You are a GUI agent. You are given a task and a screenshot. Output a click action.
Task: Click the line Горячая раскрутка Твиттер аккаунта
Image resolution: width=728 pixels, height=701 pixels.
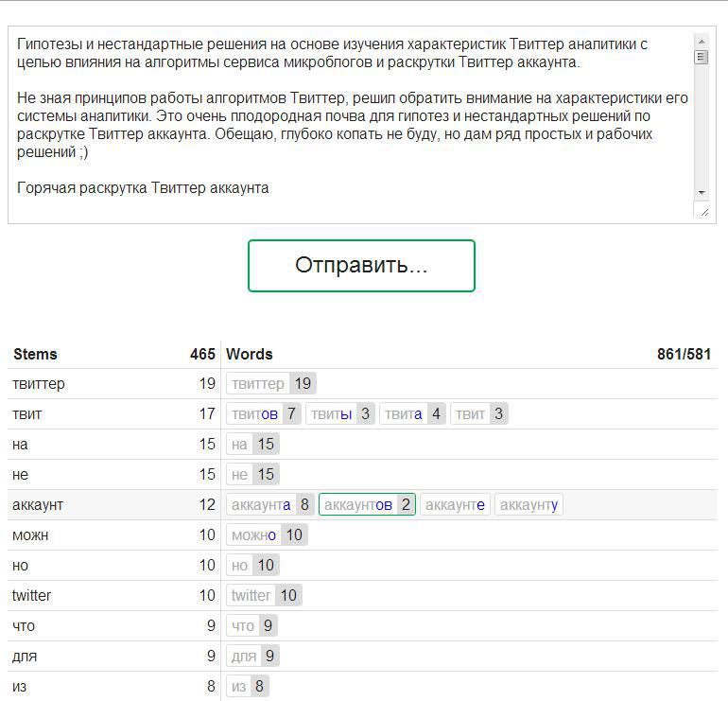tap(143, 188)
